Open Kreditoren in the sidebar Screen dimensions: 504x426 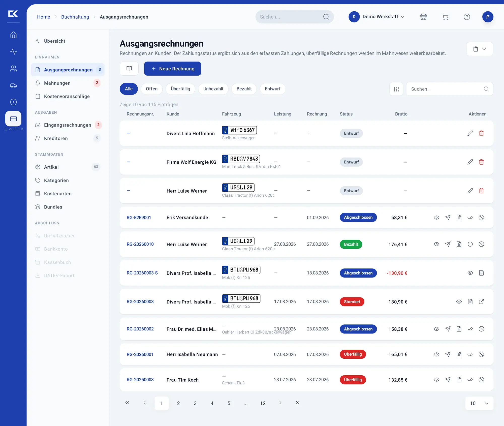click(x=68, y=138)
